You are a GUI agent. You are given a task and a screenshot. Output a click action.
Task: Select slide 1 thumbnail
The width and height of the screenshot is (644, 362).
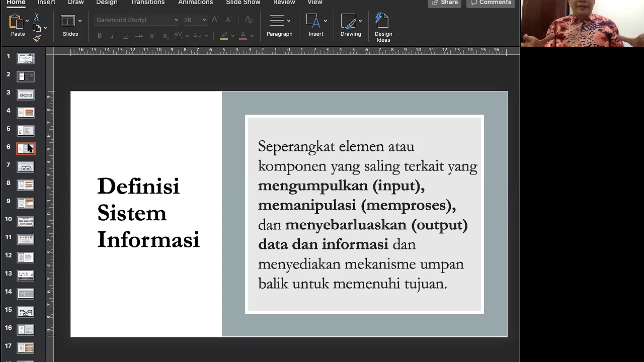coord(26,58)
